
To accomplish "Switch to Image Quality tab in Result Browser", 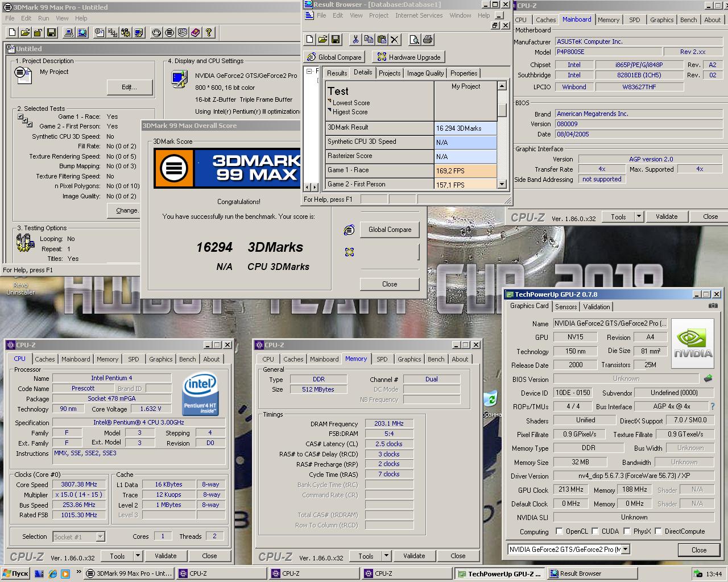I will click(425, 73).
